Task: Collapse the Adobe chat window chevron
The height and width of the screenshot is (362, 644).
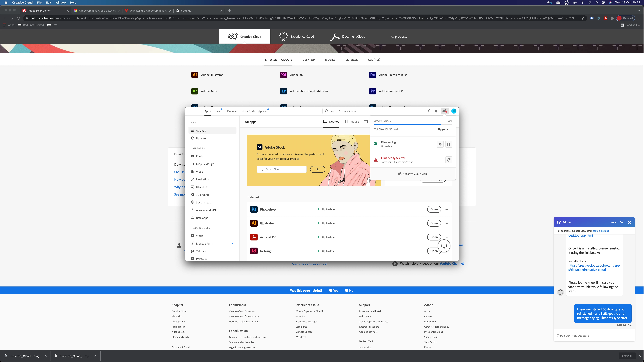Action: click(x=622, y=222)
